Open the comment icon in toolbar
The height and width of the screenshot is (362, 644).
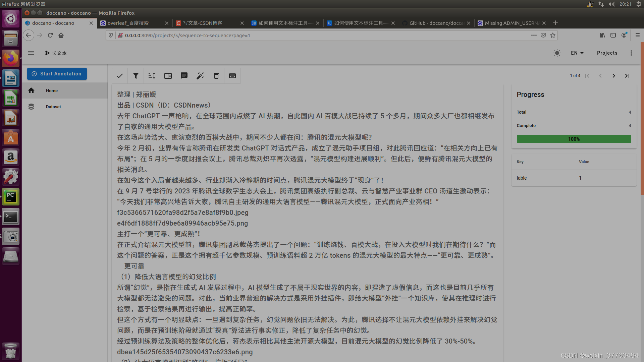(184, 76)
